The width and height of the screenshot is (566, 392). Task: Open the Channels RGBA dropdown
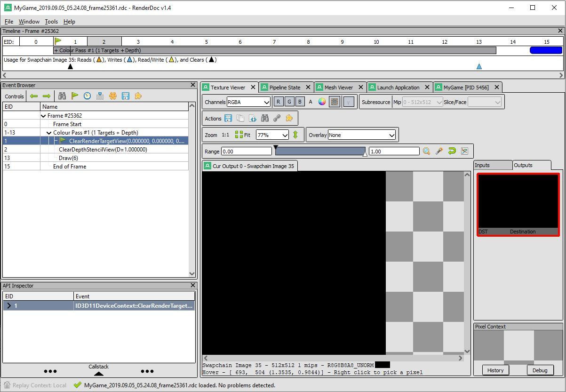coord(248,102)
